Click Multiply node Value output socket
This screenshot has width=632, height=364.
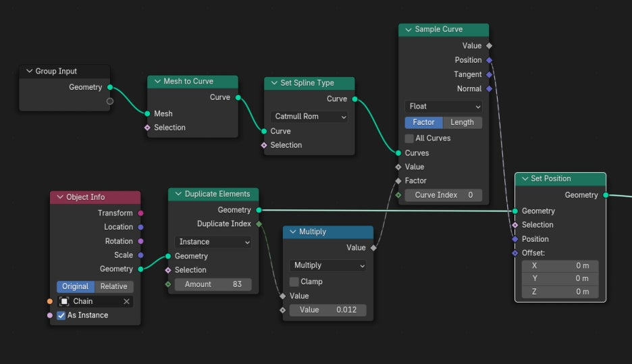(373, 248)
